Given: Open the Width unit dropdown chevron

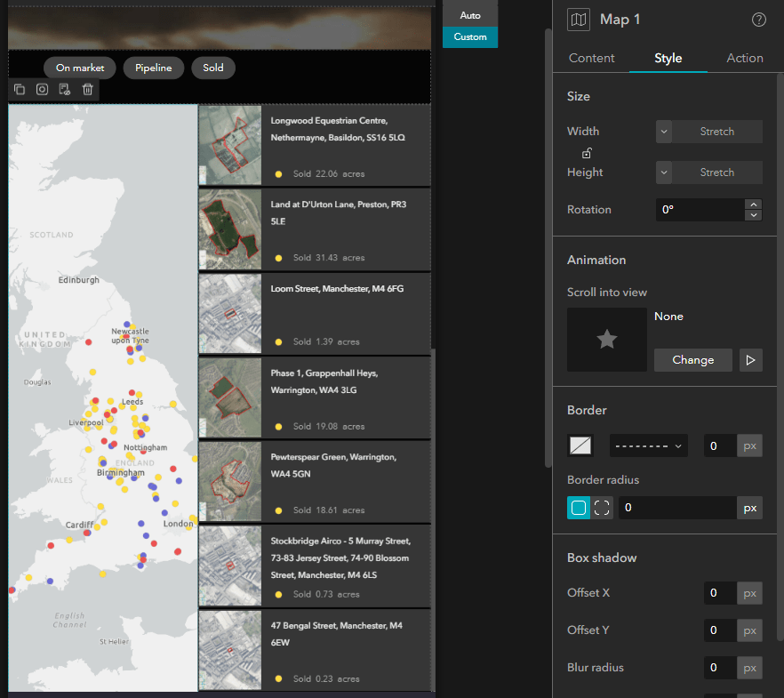Looking at the screenshot, I should point(663,132).
